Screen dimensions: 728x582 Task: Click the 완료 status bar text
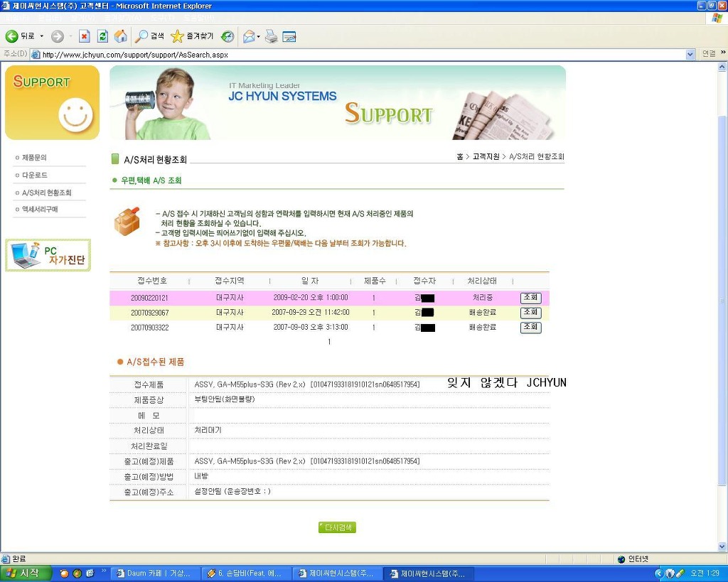click(x=18, y=559)
